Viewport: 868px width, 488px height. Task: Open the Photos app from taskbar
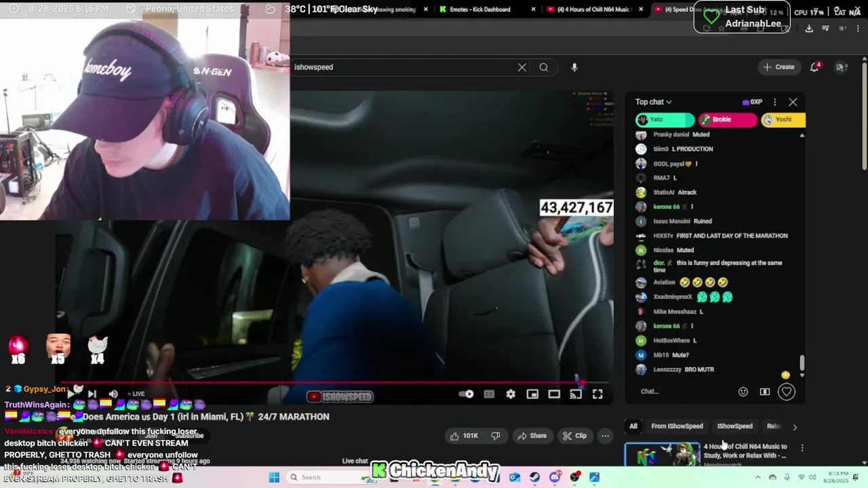(595, 477)
